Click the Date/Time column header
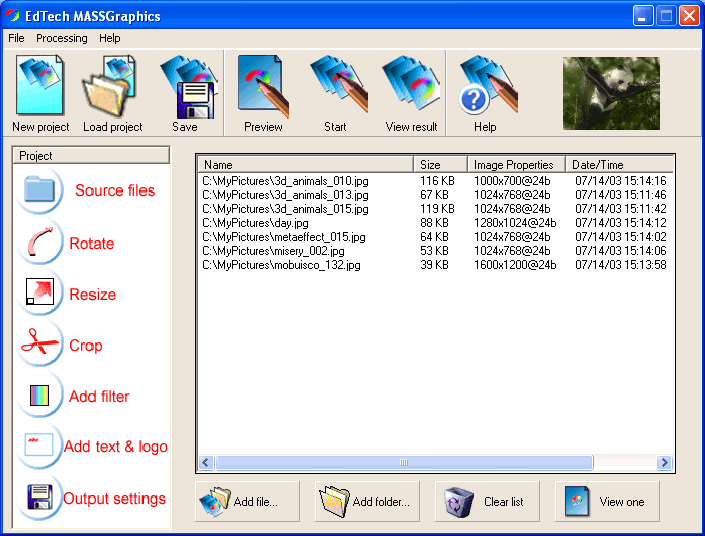The width and height of the screenshot is (705, 536). (619, 165)
